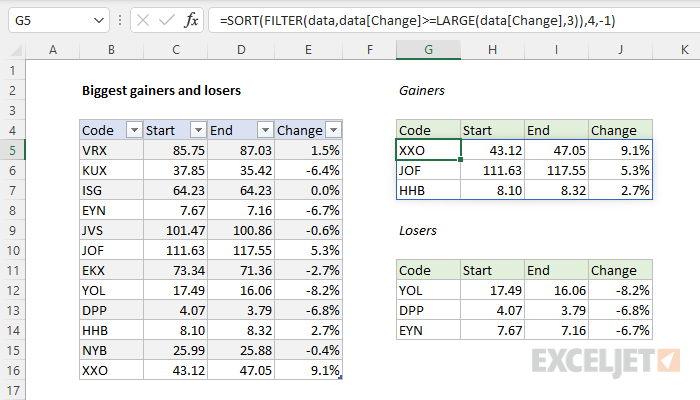Open the Name Box dropdown arrow
Screen dimensions: 700x400
pyautogui.click(x=99, y=21)
